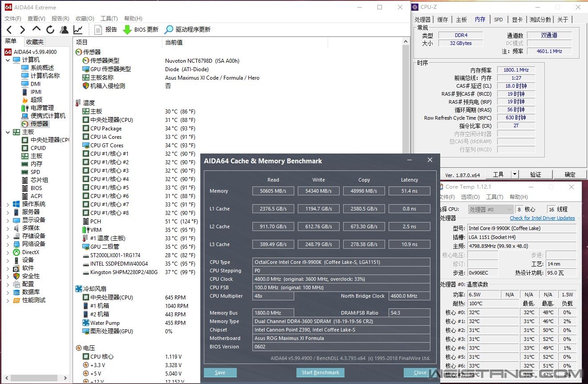Viewport: 588px width, 384px height.
Task: Open the CPU-Z 工具 dropdown arrow
Action: (x=515, y=174)
